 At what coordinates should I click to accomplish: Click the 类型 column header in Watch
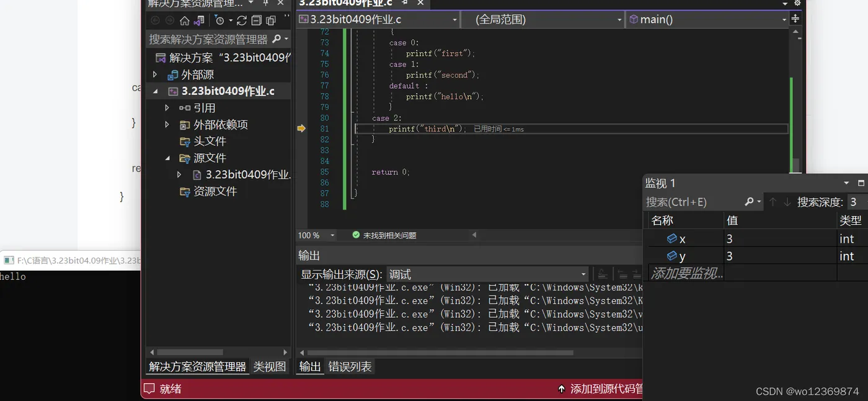(x=852, y=220)
